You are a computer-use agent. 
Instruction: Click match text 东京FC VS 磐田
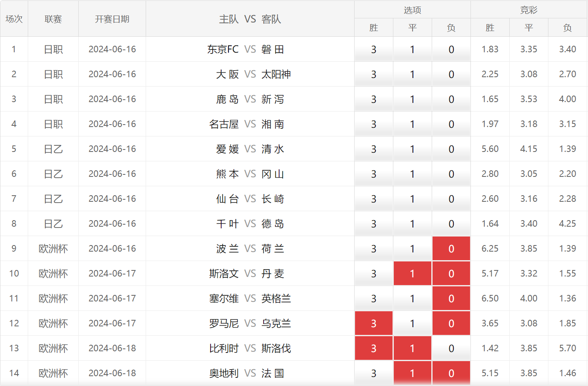coord(246,49)
